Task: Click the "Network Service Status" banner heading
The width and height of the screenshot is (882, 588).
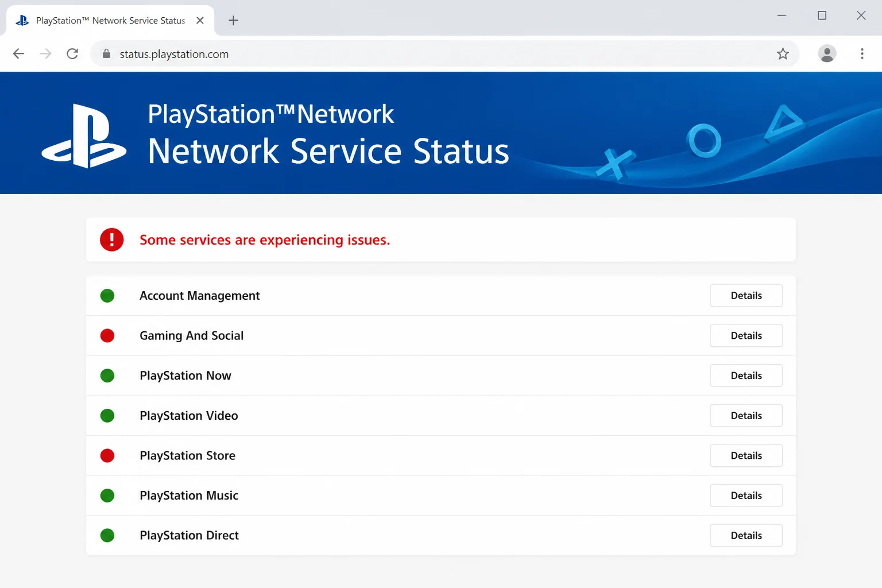Action: click(328, 152)
